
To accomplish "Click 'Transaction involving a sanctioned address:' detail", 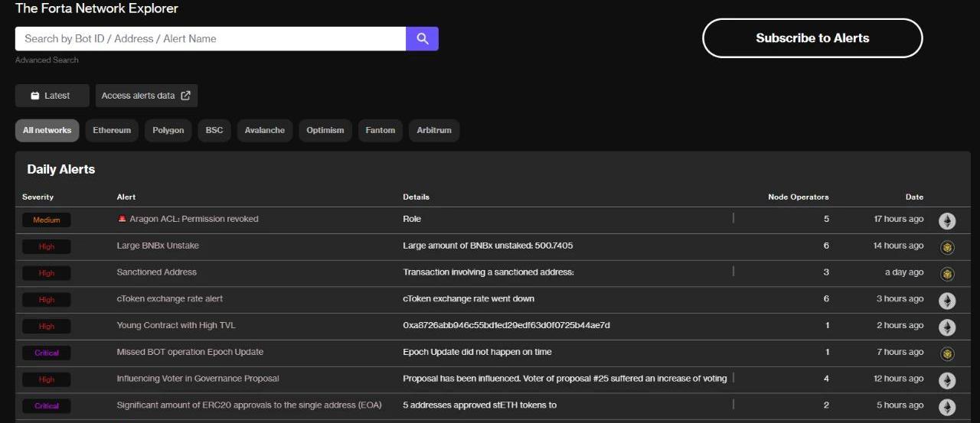I will (488, 272).
